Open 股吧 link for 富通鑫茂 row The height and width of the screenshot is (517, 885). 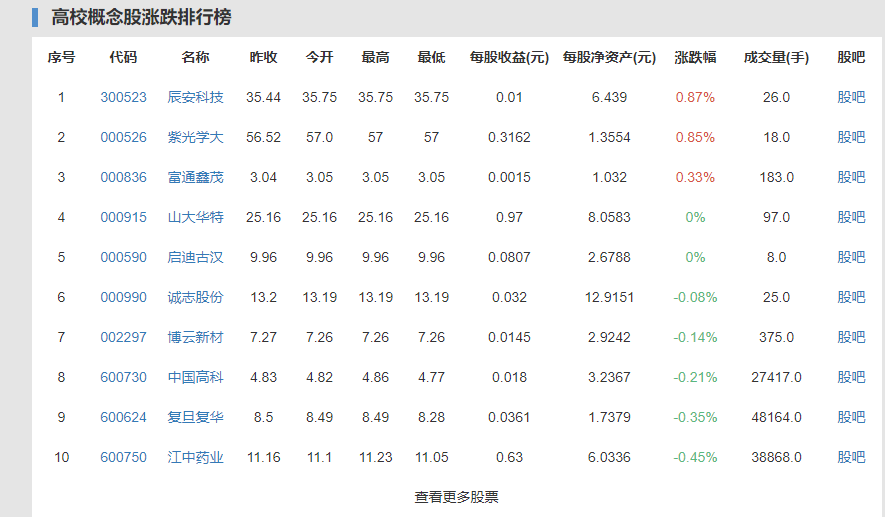(x=851, y=177)
